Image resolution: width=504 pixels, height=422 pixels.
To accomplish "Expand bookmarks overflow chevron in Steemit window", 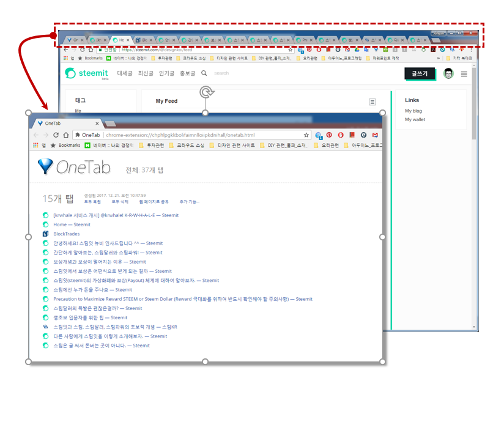I will [439, 58].
